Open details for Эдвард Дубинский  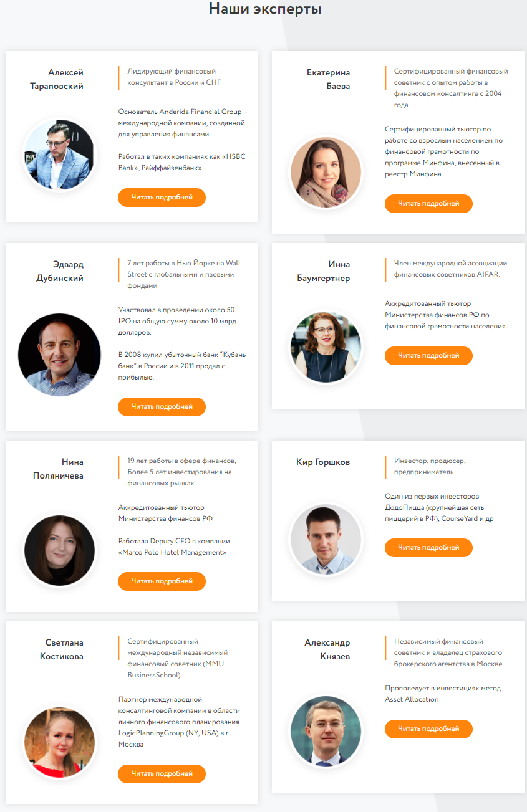tap(162, 406)
